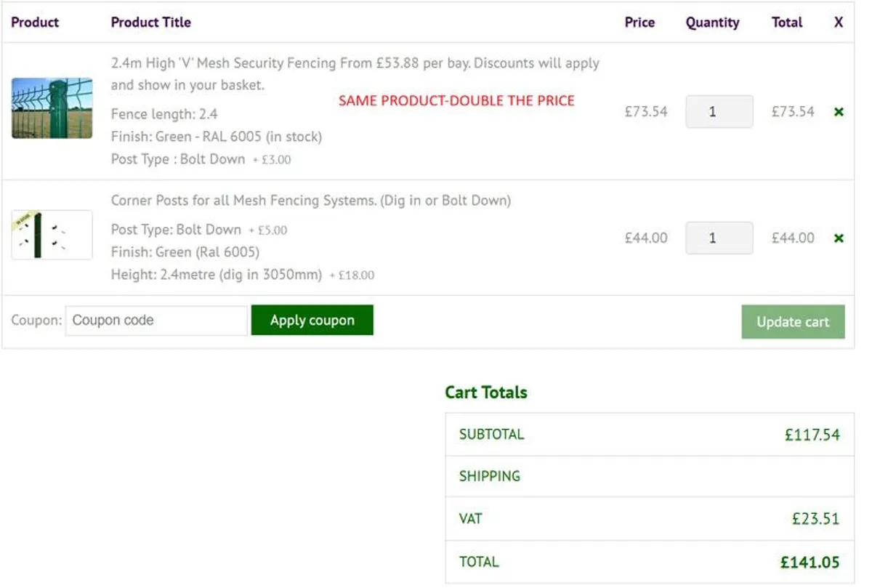Remove the Corner Posts item from cart
872x588 pixels.
(839, 238)
